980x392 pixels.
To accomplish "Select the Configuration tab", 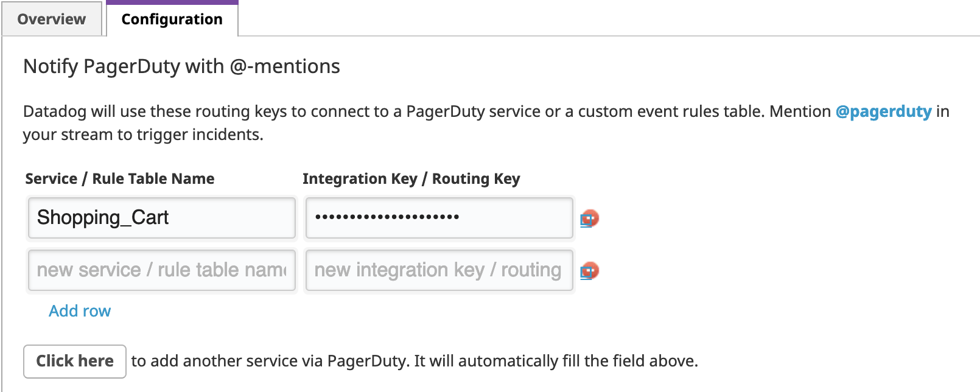I will click(172, 19).
